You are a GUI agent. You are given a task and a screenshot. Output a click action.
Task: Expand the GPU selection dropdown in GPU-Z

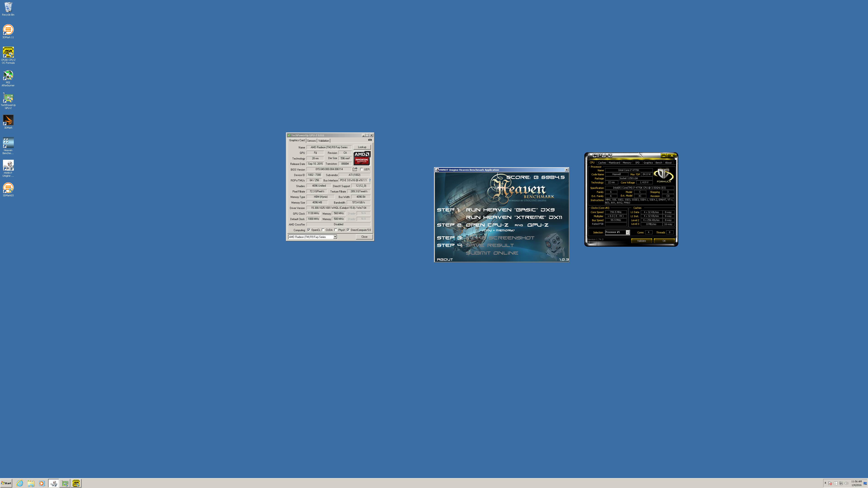[335, 237]
